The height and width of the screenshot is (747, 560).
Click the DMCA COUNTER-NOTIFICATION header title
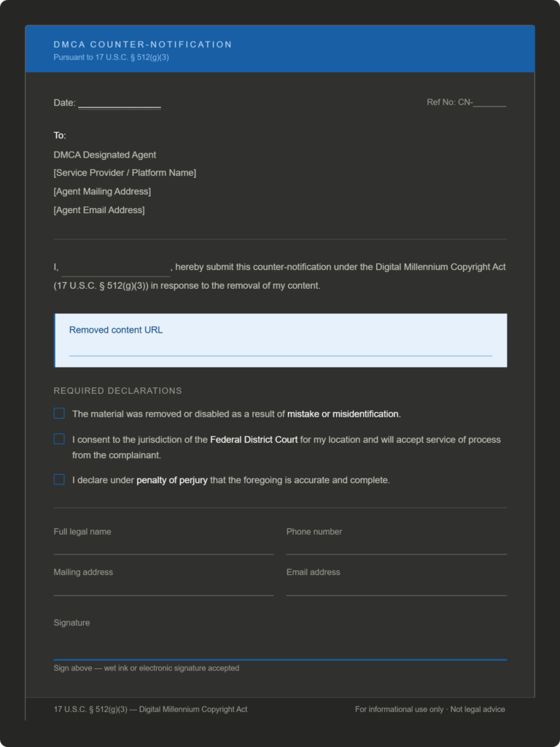click(x=143, y=44)
